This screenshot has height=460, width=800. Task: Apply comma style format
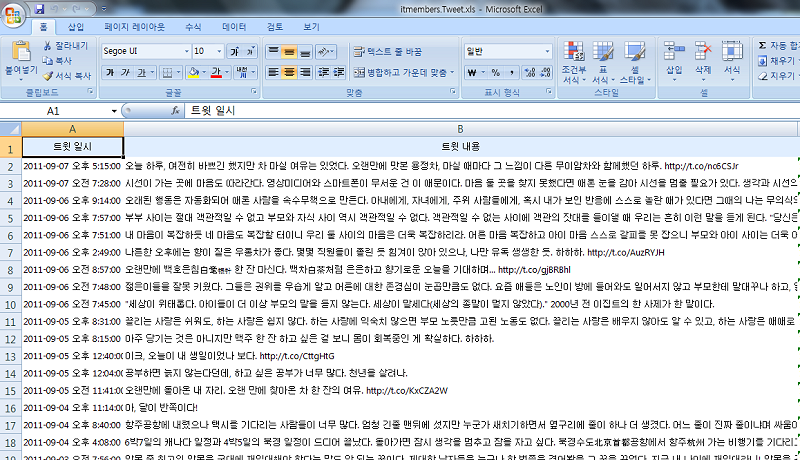click(x=511, y=73)
